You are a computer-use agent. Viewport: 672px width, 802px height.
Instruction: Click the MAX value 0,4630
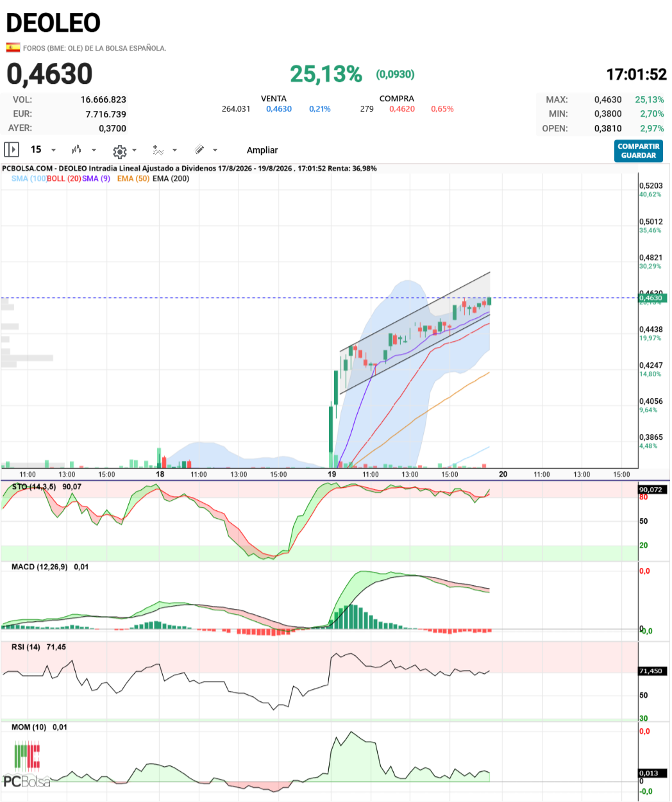608,99
